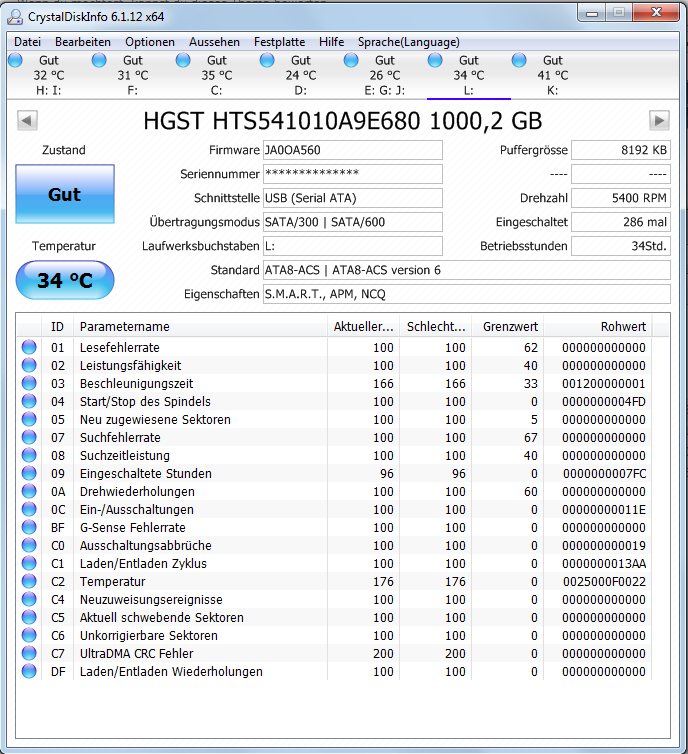This screenshot has width=688, height=754.
Task: Click the Betriebsstunden value 34Std.
Action: pos(621,246)
